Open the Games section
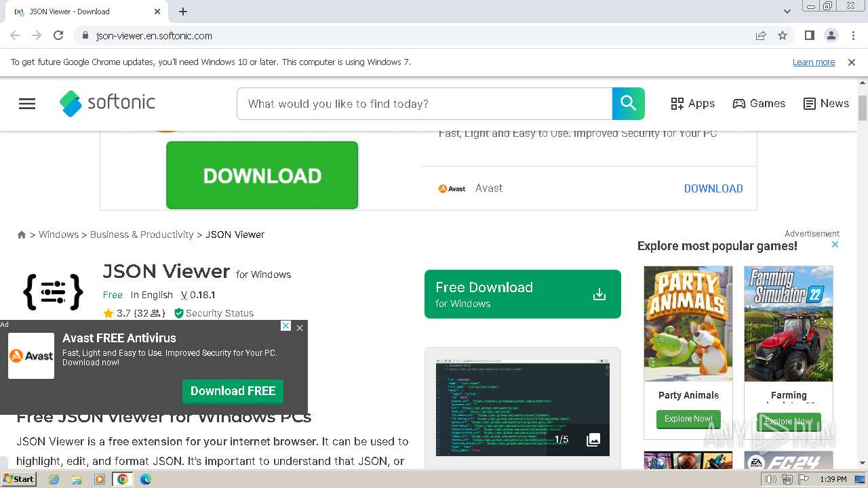Viewport: 868px width, 488px height. pos(759,104)
